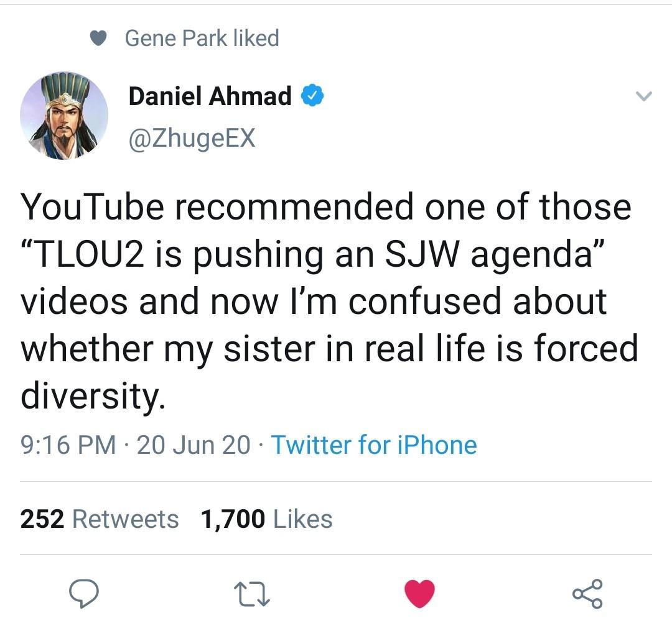Click the Gene Park liked label
672x628 pixels.
point(202,39)
